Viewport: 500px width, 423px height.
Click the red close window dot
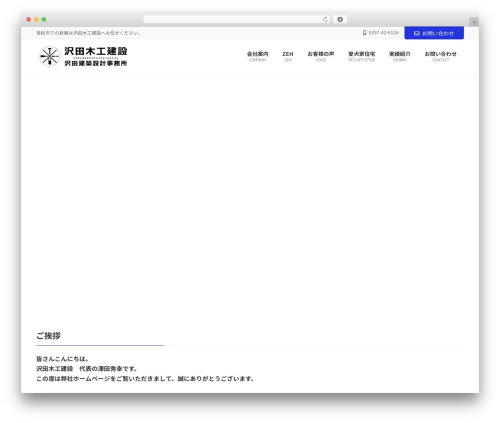coord(29,20)
